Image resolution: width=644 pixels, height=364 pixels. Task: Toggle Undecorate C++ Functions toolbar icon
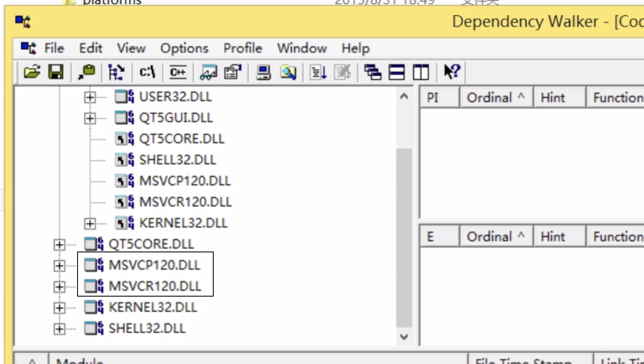click(x=178, y=72)
